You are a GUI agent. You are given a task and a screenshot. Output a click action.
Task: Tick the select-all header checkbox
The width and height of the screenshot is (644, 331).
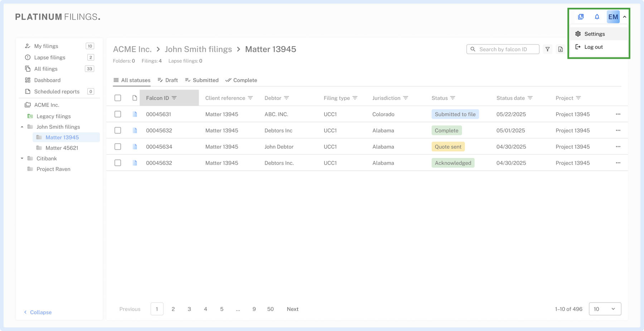coord(118,98)
